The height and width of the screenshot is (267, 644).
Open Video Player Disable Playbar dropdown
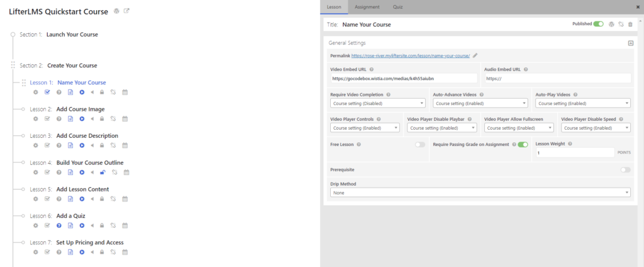[x=442, y=128]
